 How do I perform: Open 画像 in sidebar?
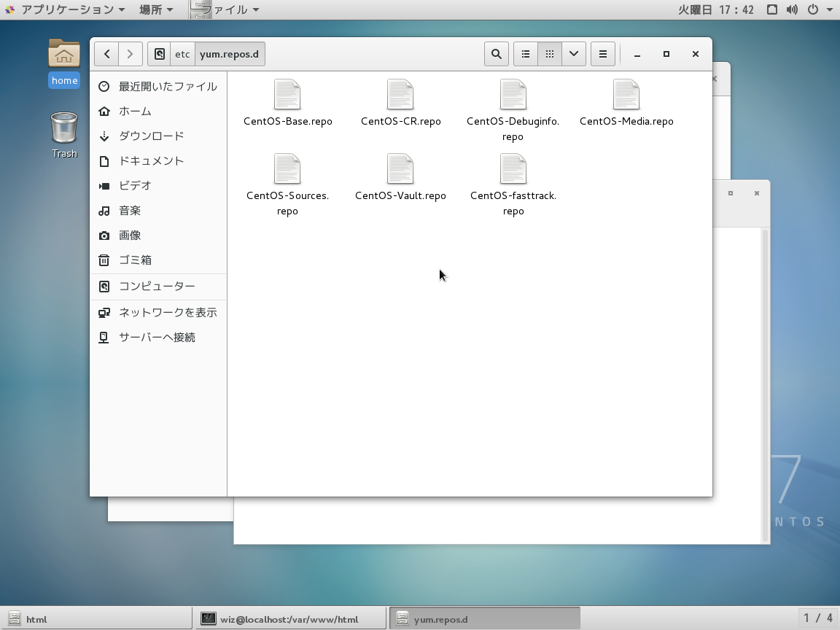[158, 236]
